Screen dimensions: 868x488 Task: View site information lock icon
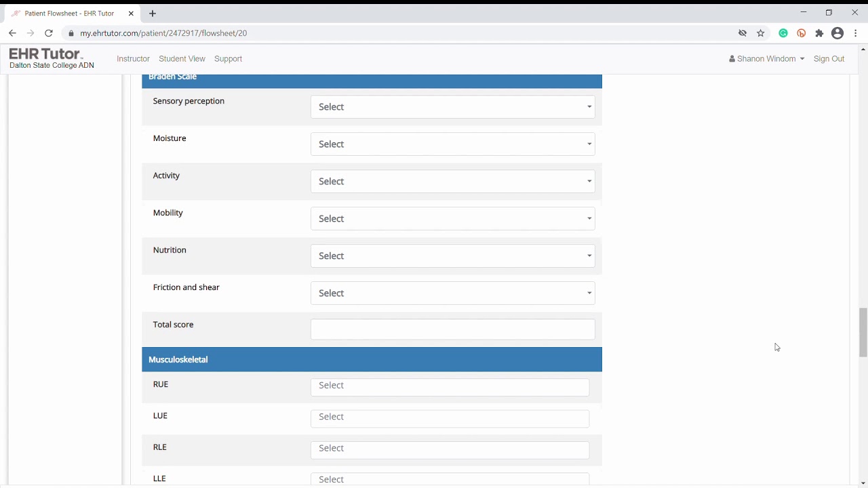coord(71,33)
